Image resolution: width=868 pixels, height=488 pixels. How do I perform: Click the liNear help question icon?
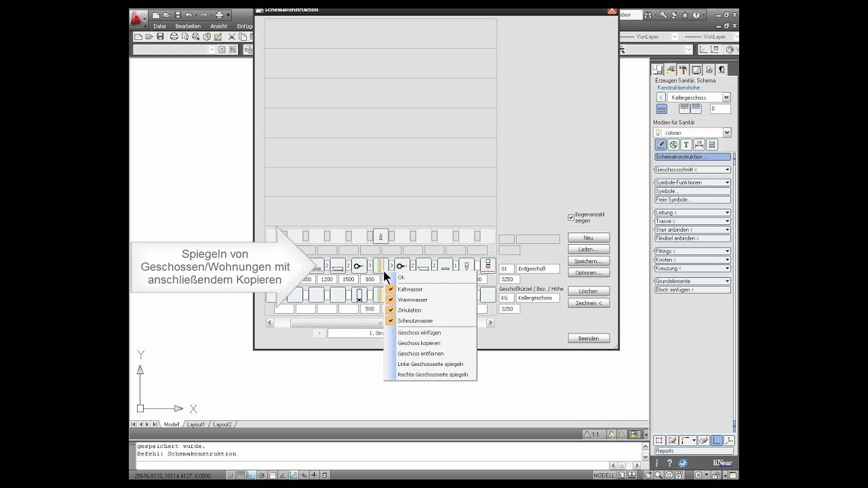[x=669, y=463]
